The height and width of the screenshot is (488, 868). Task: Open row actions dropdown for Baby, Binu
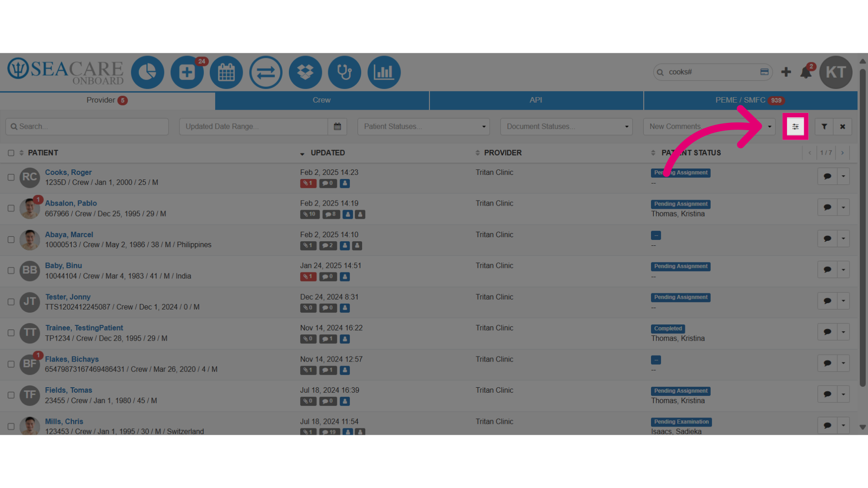pyautogui.click(x=844, y=270)
